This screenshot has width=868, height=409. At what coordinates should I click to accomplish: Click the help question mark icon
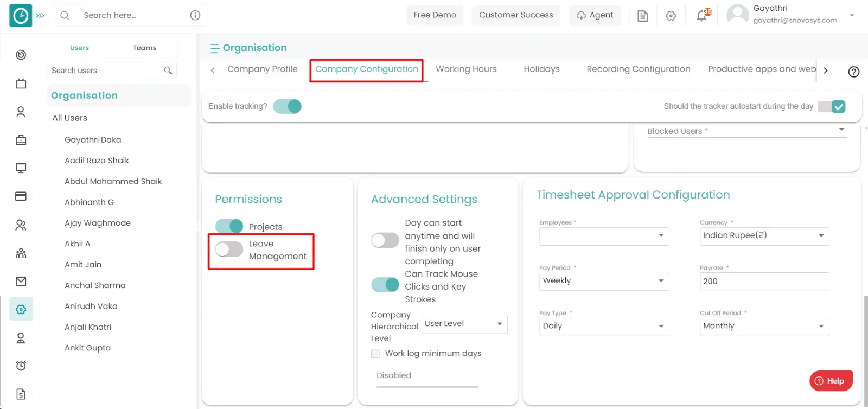pyautogui.click(x=854, y=72)
